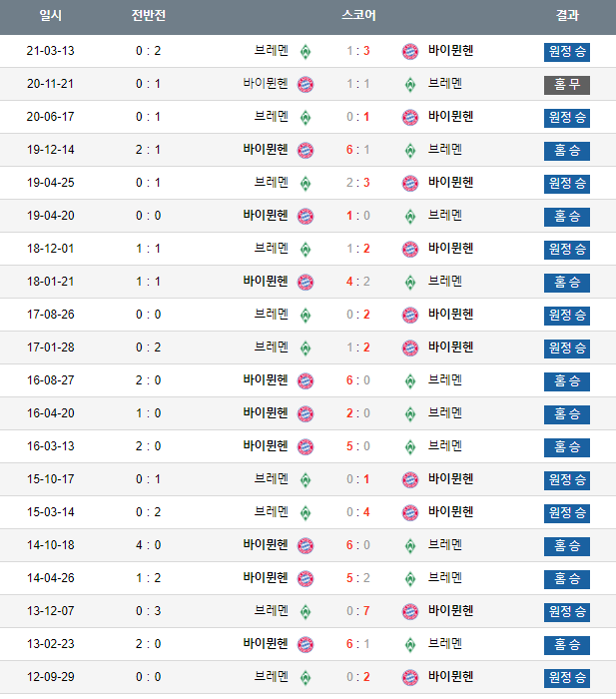This screenshot has height=699, width=616.
Task: Click the Bayern logo in the 21-03-13 match
Action: pyautogui.click(x=409, y=51)
